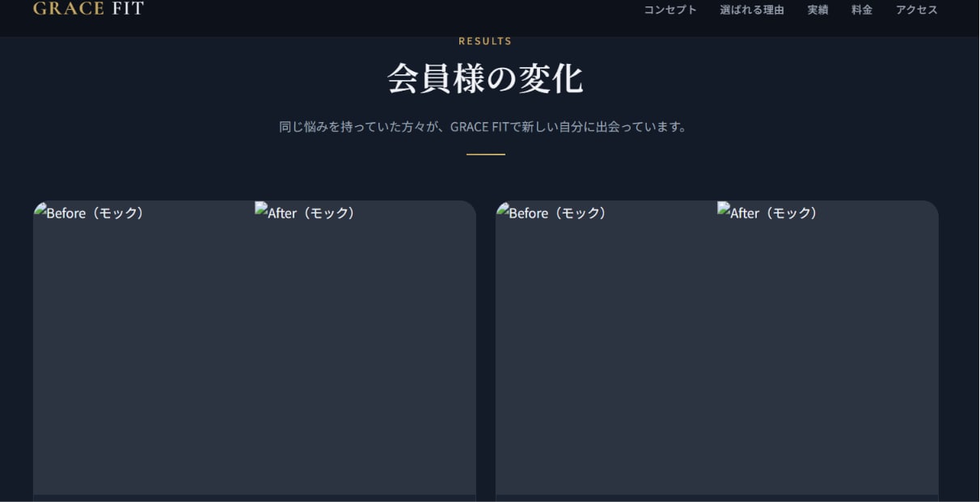
Task: Click the 同じ悩みを持っていた方々 description text
Action: point(485,127)
